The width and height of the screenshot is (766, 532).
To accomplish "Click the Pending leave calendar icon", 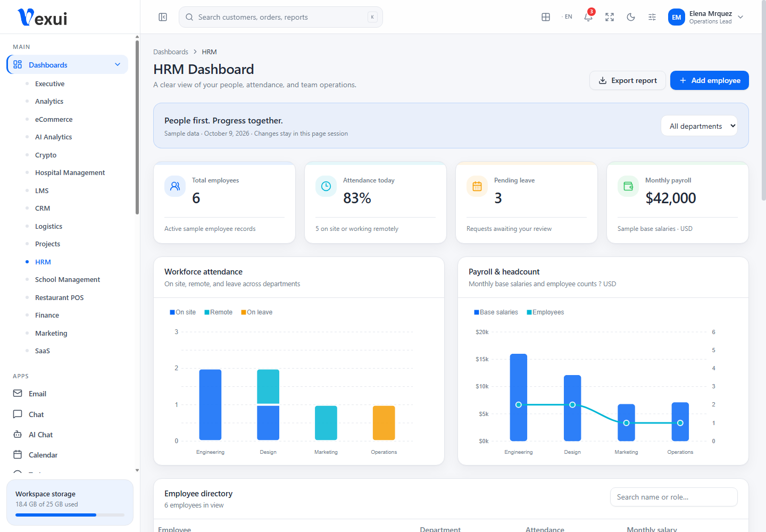I will pos(477,186).
